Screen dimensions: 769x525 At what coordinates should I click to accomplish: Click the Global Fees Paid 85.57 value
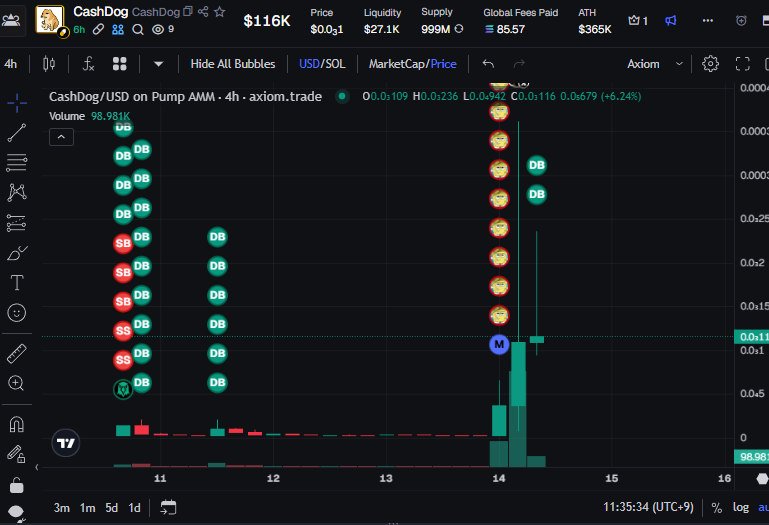tap(505, 29)
